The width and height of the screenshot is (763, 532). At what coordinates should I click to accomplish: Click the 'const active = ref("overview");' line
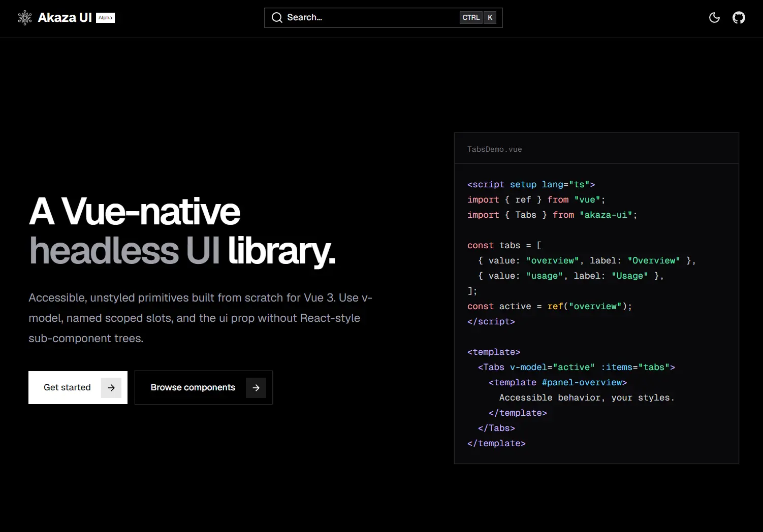tap(550, 307)
